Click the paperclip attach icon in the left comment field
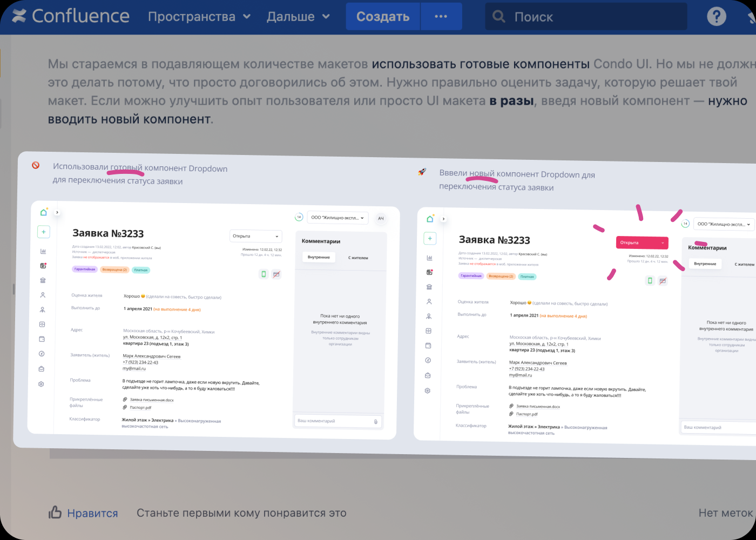The height and width of the screenshot is (540, 756). [x=376, y=422]
